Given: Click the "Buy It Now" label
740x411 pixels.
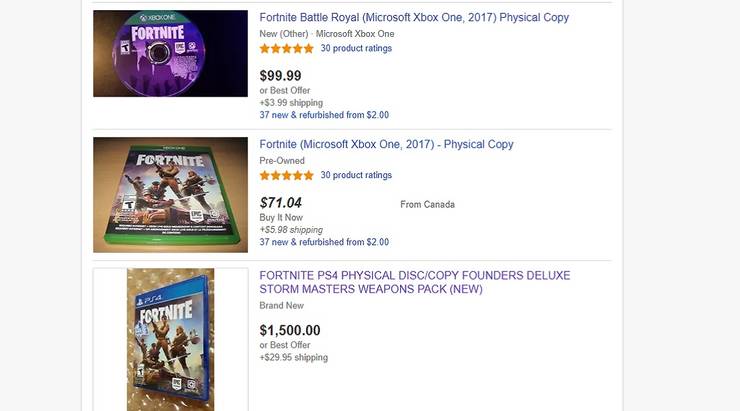Looking at the screenshot, I should click(281, 218).
